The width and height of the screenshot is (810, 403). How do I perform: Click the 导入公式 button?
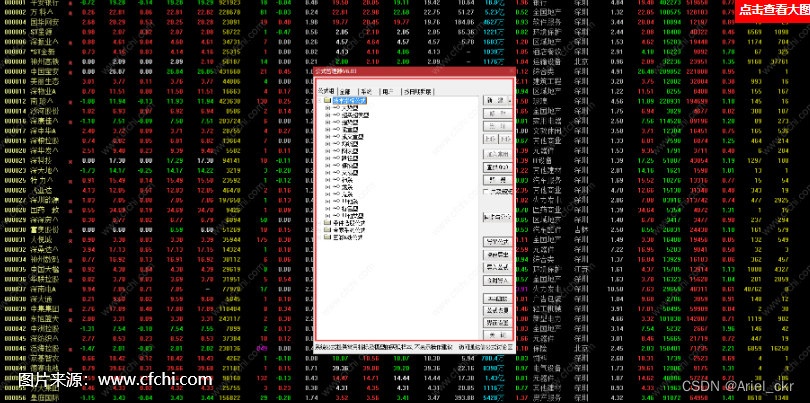point(497,267)
